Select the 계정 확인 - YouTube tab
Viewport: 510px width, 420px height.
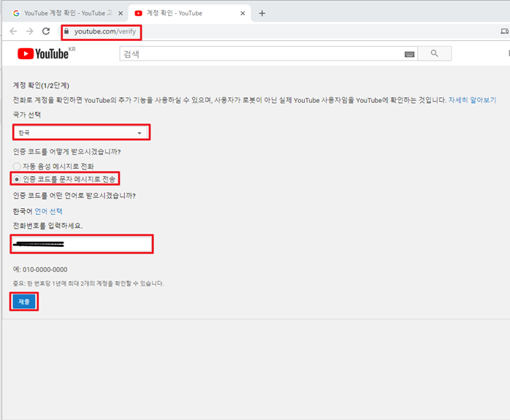pyautogui.click(x=190, y=13)
